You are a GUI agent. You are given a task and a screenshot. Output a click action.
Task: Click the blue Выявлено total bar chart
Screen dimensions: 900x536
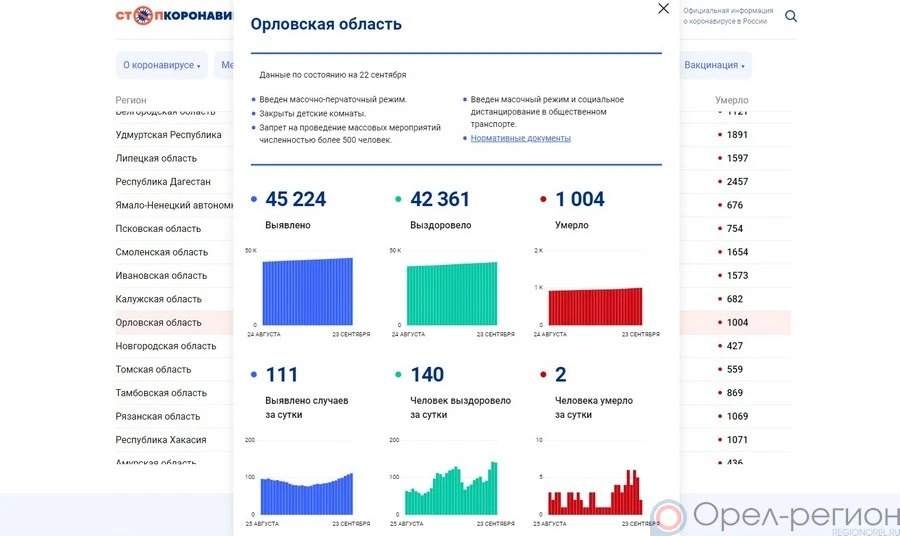click(307, 291)
